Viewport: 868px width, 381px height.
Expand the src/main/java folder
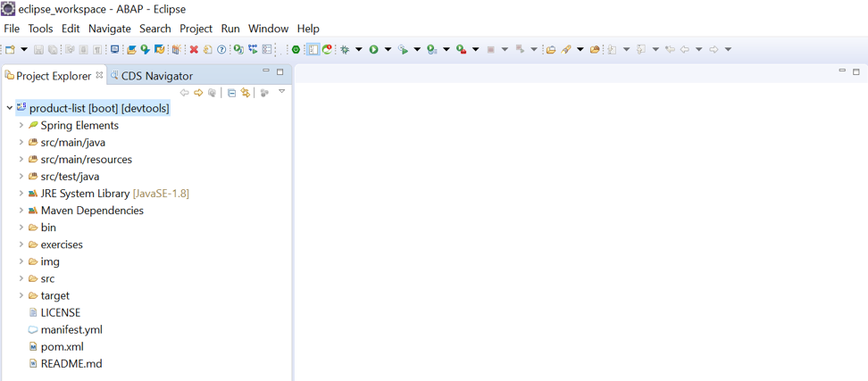tap(21, 143)
